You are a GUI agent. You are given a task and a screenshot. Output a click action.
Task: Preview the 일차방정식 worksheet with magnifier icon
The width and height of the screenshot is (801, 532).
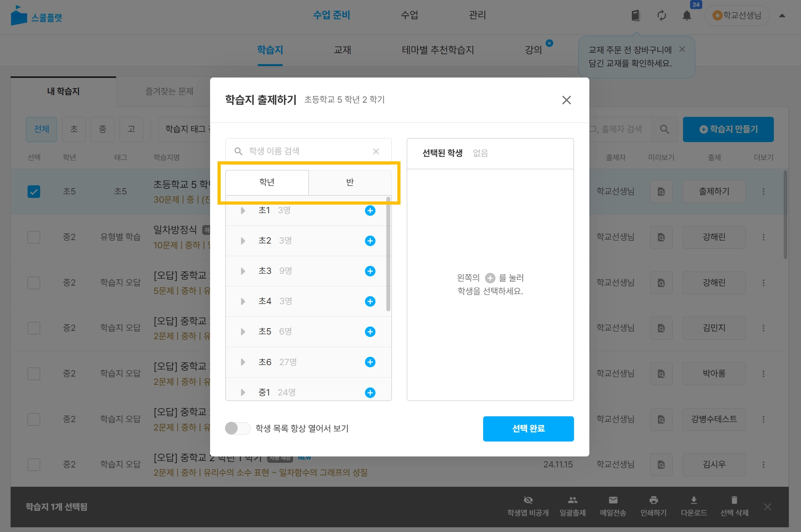[661, 237]
